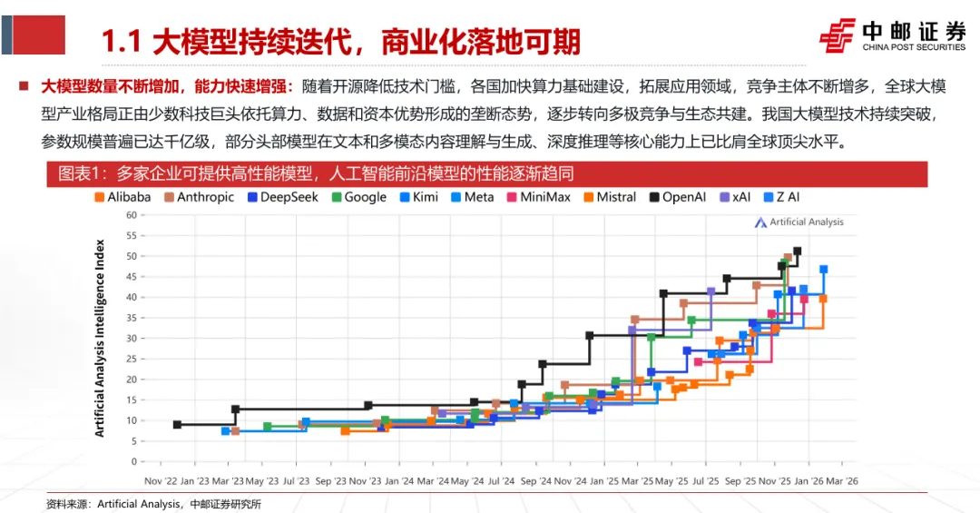Click the y-axis label '60'
Image resolution: width=980 pixels, height=513 pixels.
(x=132, y=215)
